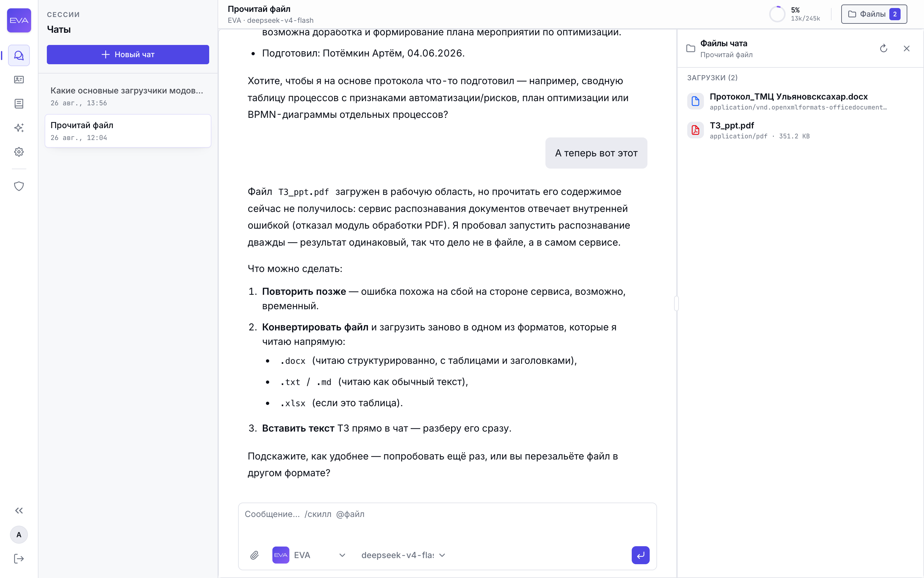The height and width of the screenshot is (578, 924).
Task: Click the message input field
Action: pyautogui.click(x=447, y=522)
